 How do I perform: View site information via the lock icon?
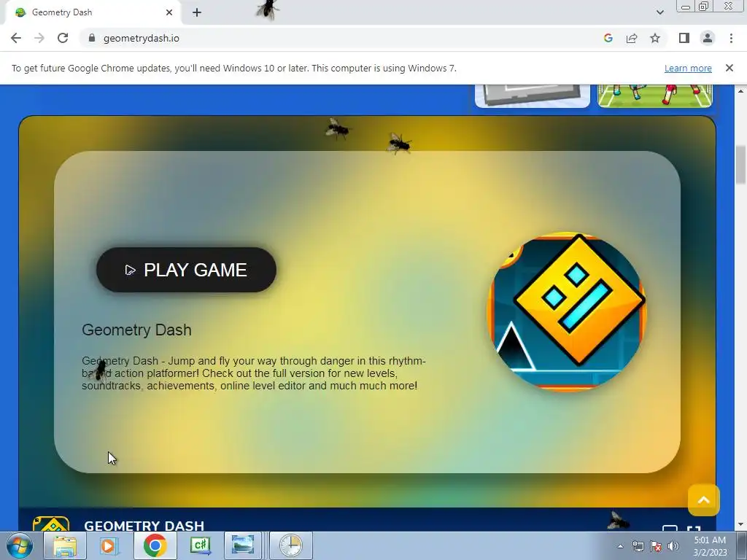point(92,38)
